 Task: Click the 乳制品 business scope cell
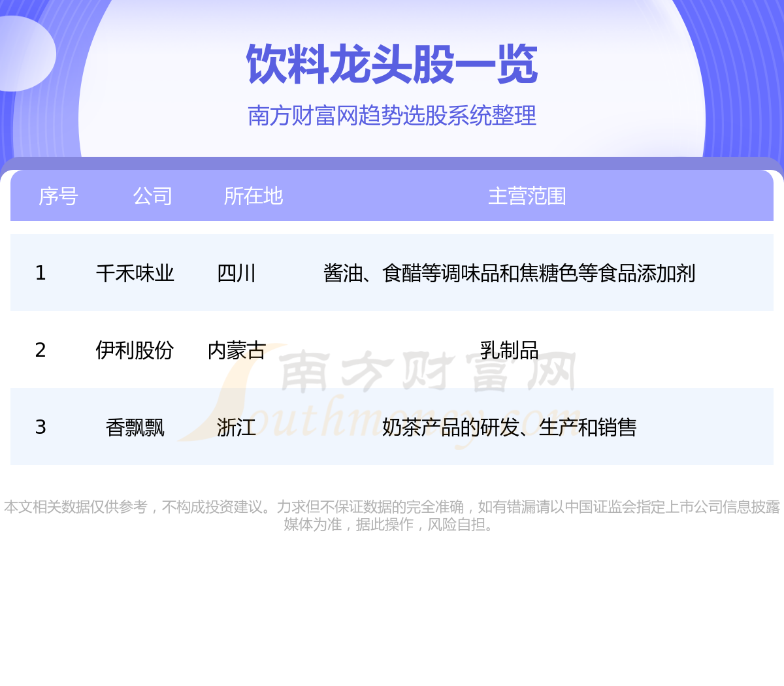coord(509,350)
